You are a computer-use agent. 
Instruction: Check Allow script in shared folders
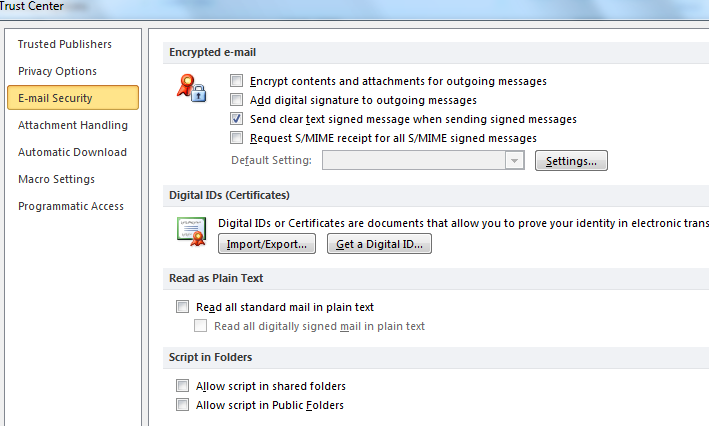point(182,386)
